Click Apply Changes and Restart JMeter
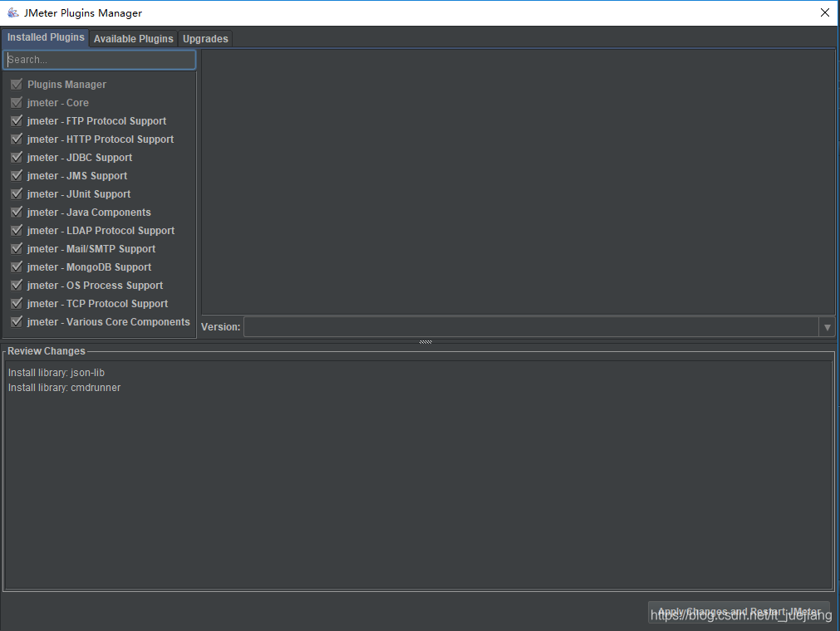 tap(739, 611)
